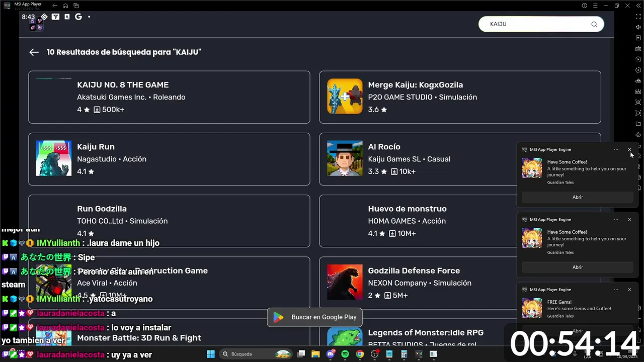Image resolution: width=644 pixels, height=362 pixels.
Task: Open media folder icon in sidebar
Action: click(638, 124)
